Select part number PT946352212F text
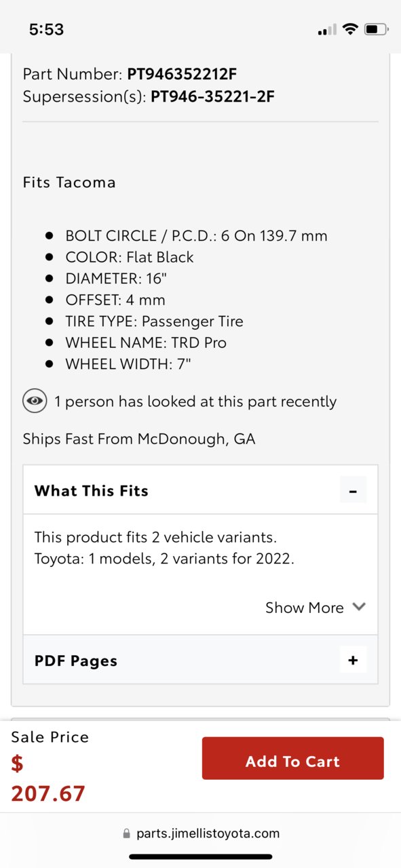This screenshot has height=868, width=401. pos(182,75)
